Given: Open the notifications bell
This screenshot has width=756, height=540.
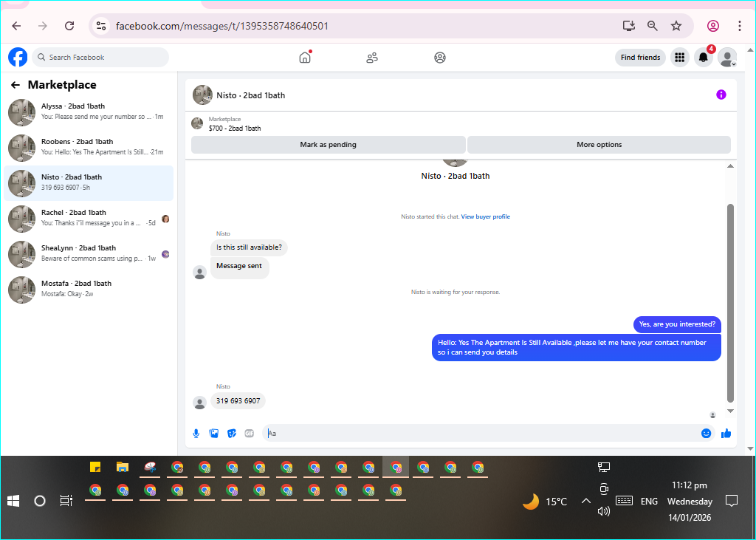Looking at the screenshot, I should (704, 58).
